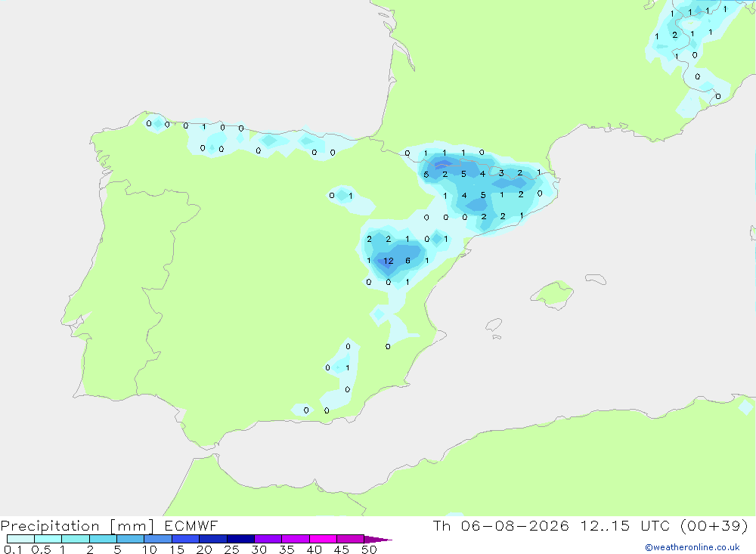This screenshot has width=756, height=554.
Task: Click legend label '10'
Action: [150, 549]
